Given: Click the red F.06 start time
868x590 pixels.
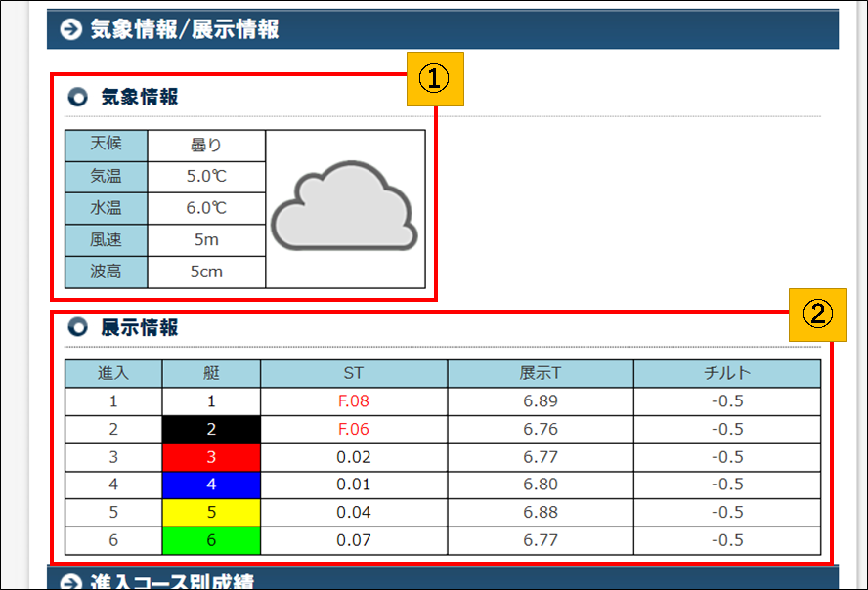Looking at the screenshot, I should pos(353,429).
